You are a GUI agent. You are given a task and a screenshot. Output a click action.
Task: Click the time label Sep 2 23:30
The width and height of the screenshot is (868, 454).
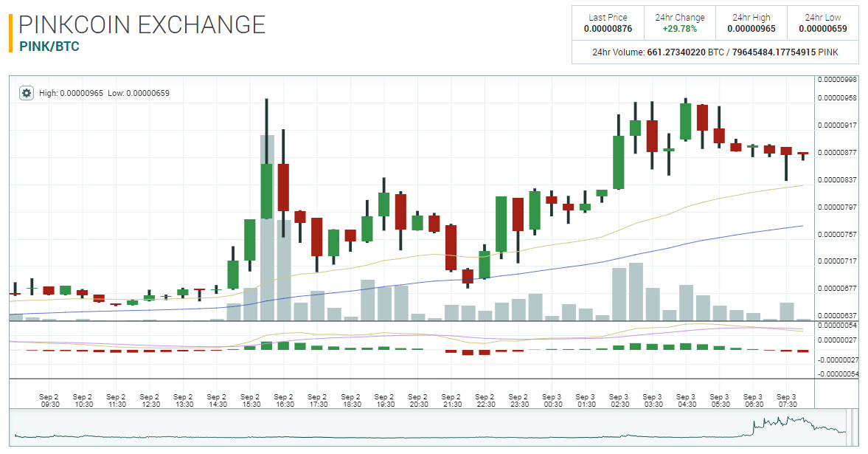518,400
